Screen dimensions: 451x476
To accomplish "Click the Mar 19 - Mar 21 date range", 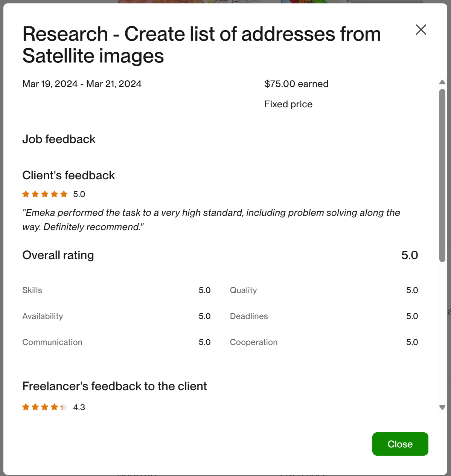I will [82, 84].
